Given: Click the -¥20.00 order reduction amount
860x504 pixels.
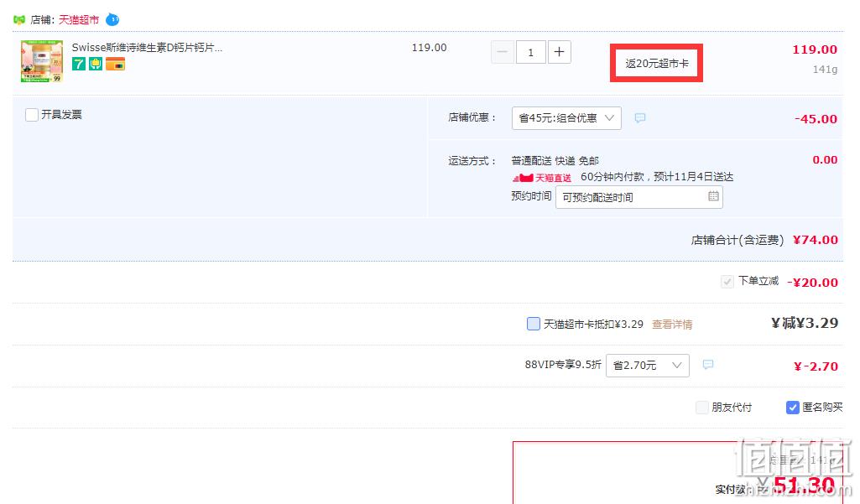Looking at the screenshot, I should click(812, 283).
